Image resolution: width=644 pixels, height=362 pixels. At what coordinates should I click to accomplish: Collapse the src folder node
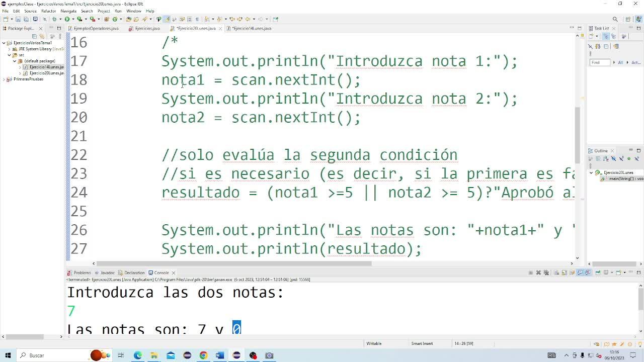[9, 55]
